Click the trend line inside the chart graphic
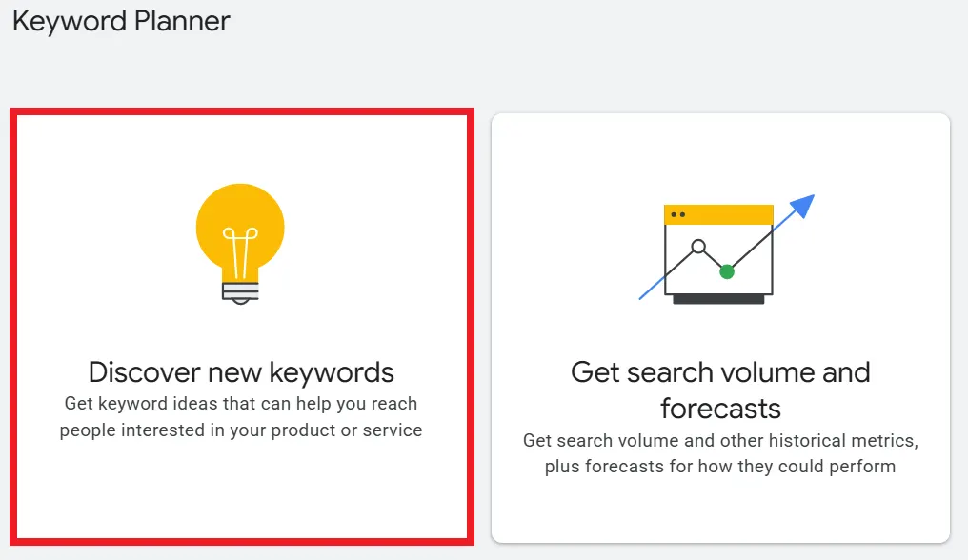 [710, 257]
